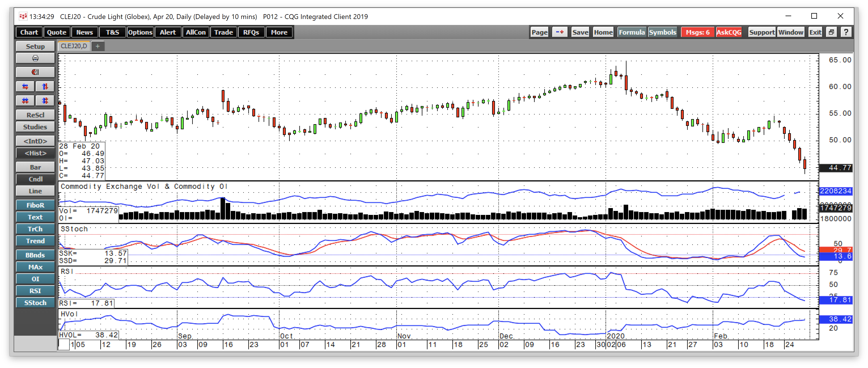Switch chart type to Cndl candlestick

point(35,179)
